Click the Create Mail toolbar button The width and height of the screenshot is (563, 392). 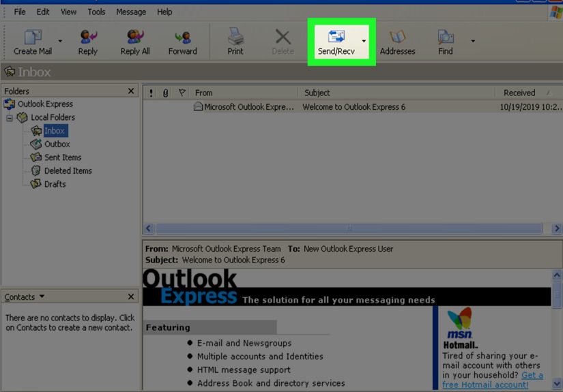click(33, 42)
